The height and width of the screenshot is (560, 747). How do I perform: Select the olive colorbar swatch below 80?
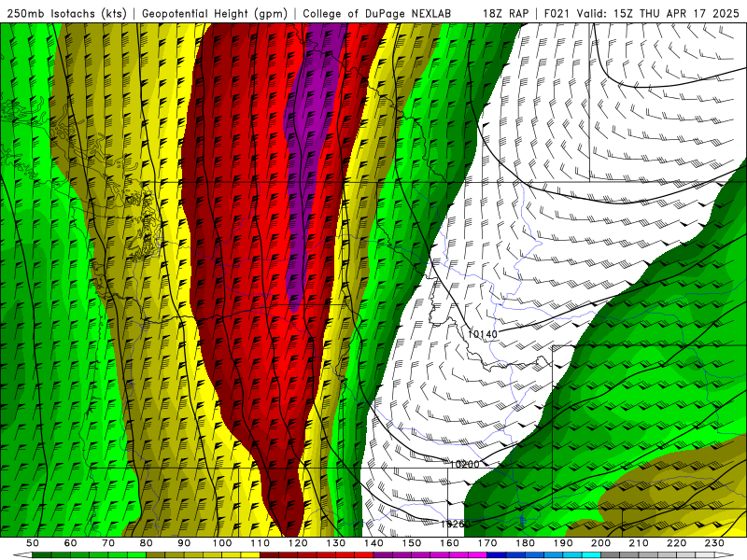[156, 555]
